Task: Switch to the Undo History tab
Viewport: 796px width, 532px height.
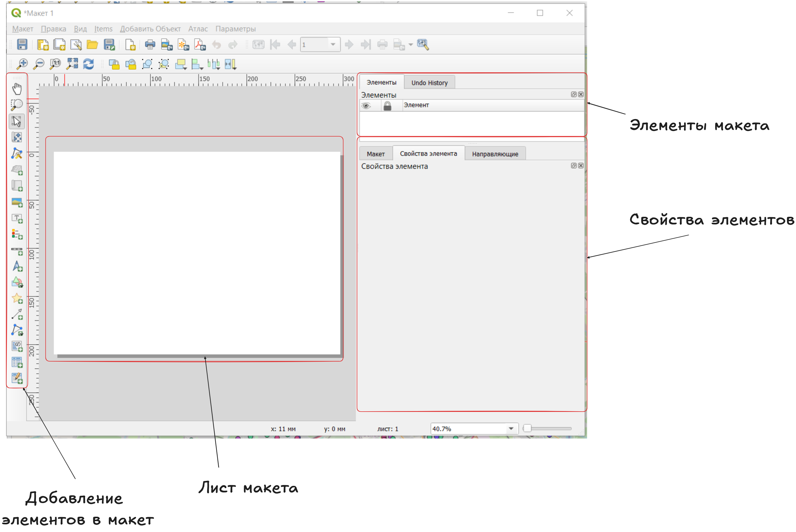Action: 429,83
